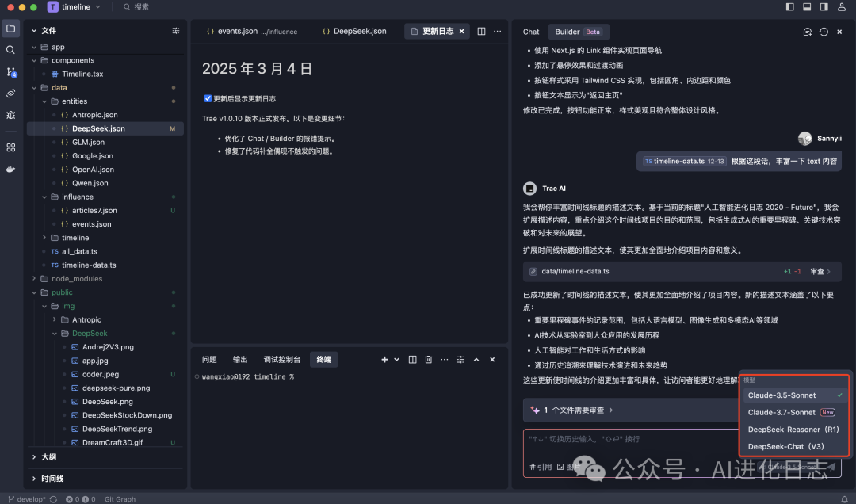
Task: Expand the 大纲 section
Action: (x=34, y=457)
